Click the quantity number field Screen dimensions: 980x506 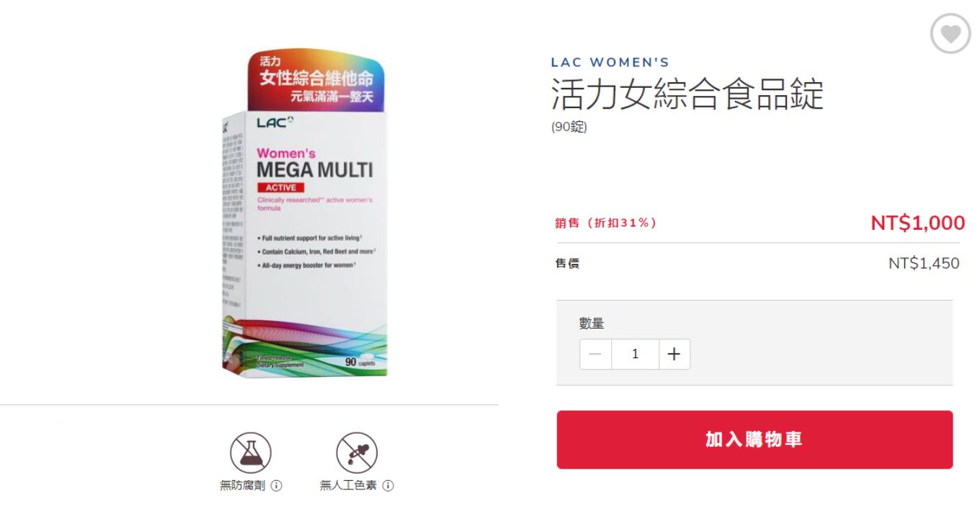(x=635, y=354)
